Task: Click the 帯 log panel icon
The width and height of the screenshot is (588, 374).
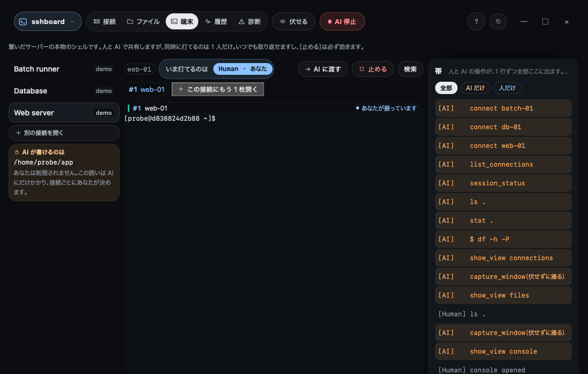Action: [438, 71]
